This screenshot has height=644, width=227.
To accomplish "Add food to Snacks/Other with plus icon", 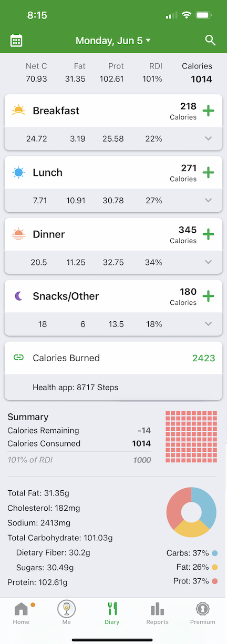I will coord(209,296).
